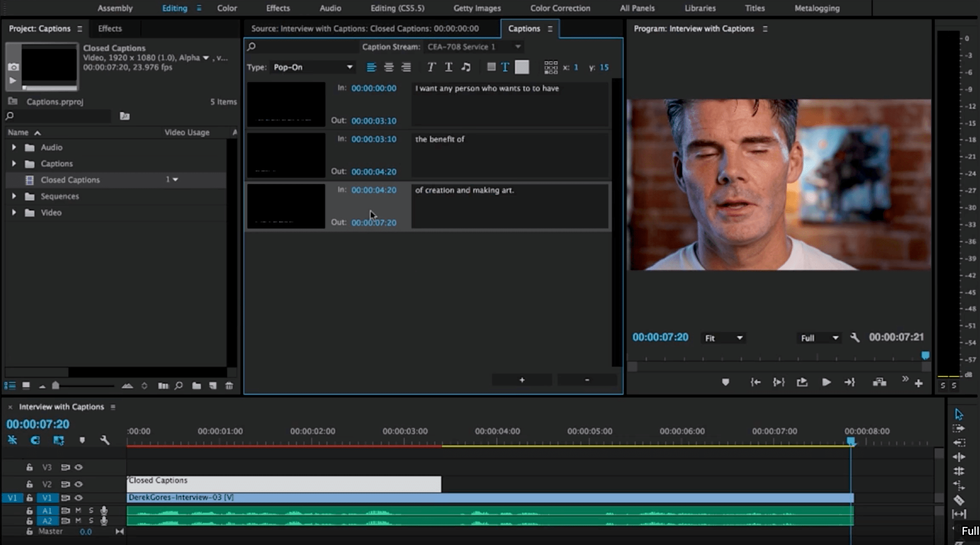
Task: Open the Type dropdown set to Pop-On
Action: coord(312,67)
